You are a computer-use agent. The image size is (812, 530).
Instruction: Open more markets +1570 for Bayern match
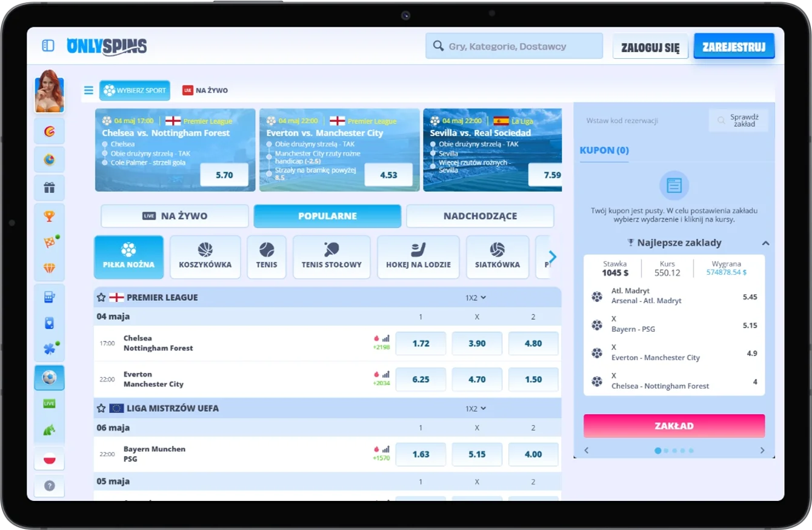381,458
